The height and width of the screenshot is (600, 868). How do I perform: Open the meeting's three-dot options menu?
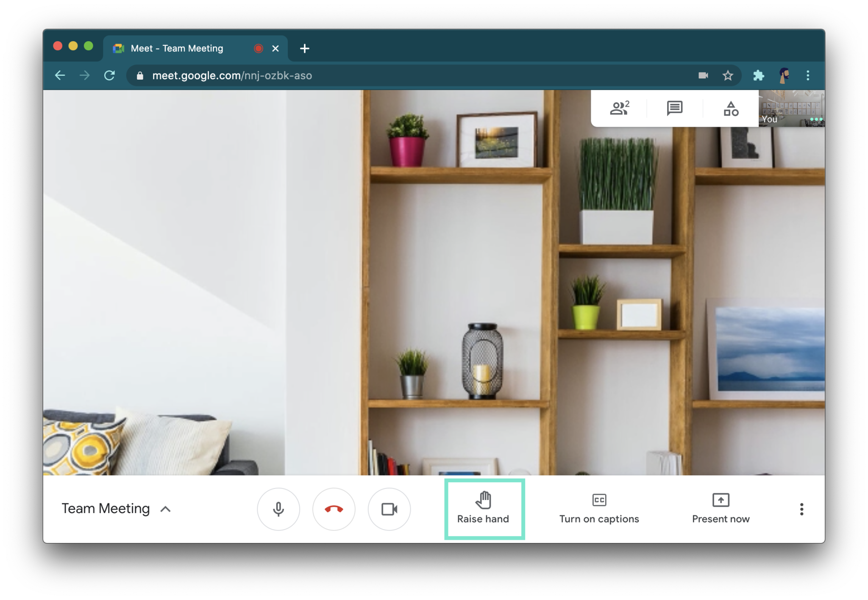click(x=801, y=509)
